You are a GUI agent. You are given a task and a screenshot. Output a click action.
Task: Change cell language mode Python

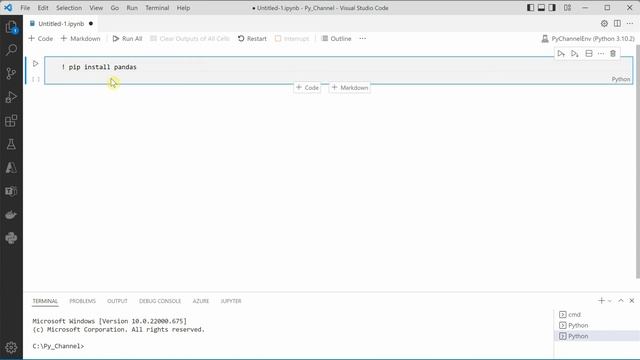(x=620, y=79)
